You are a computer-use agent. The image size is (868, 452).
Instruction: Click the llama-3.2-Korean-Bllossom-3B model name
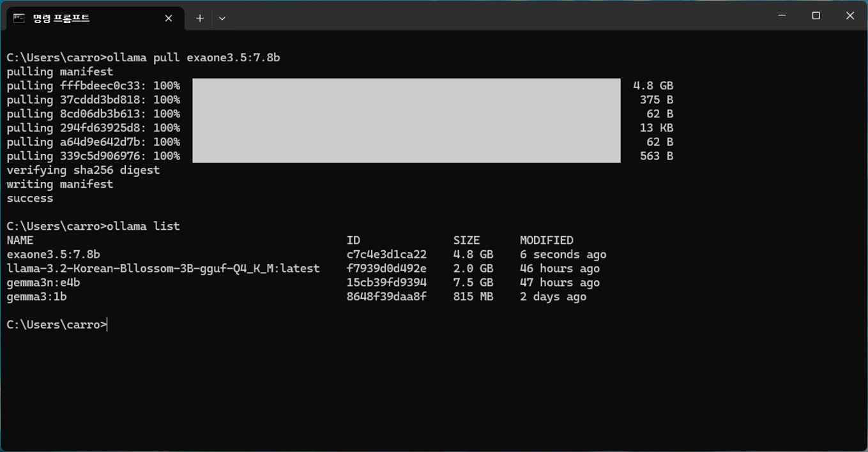click(163, 268)
